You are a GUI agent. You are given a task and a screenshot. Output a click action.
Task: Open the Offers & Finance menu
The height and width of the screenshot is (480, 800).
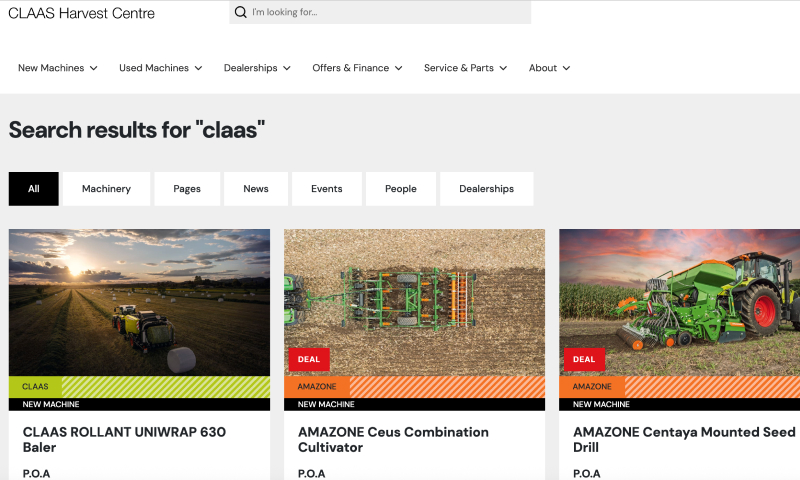click(x=357, y=68)
